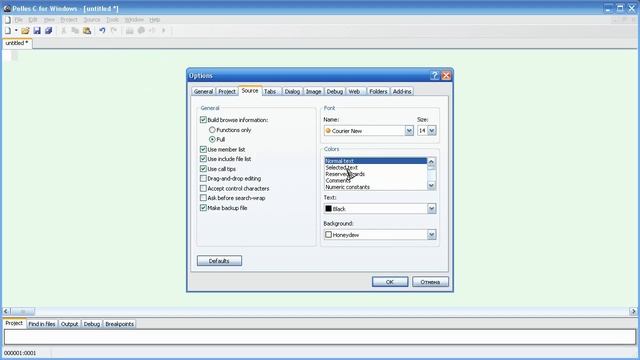Viewport: 640px width, 360px height.
Task: Open the Breakpoints bottom tab
Action: pyautogui.click(x=120, y=324)
